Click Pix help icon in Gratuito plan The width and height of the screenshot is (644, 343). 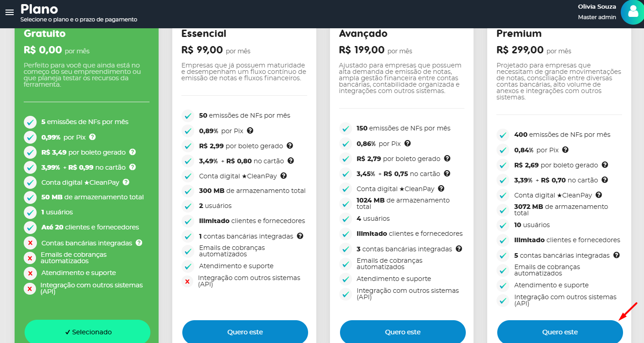click(x=93, y=137)
